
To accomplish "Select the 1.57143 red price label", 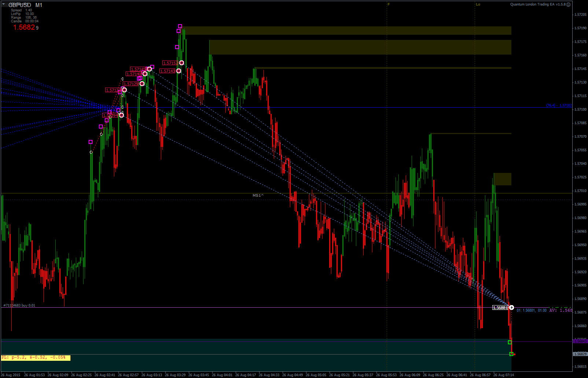I will (168, 71).
